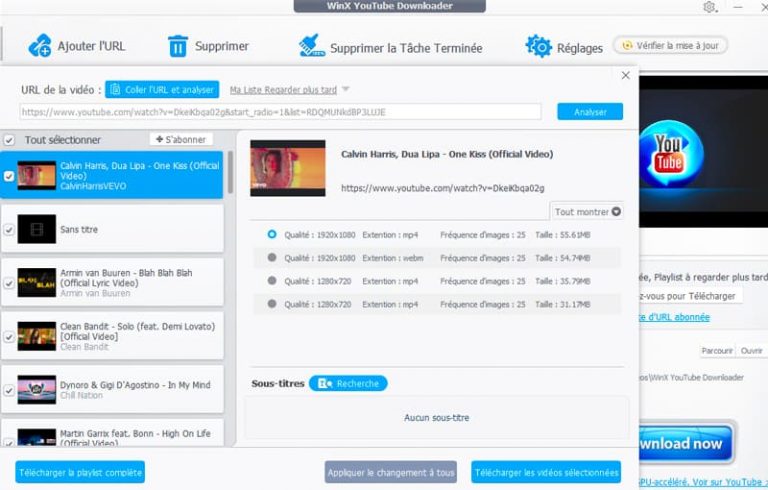The image size is (768, 490).
Task: Click Télécharger les vidéos sélectionnées button
Action: point(546,472)
